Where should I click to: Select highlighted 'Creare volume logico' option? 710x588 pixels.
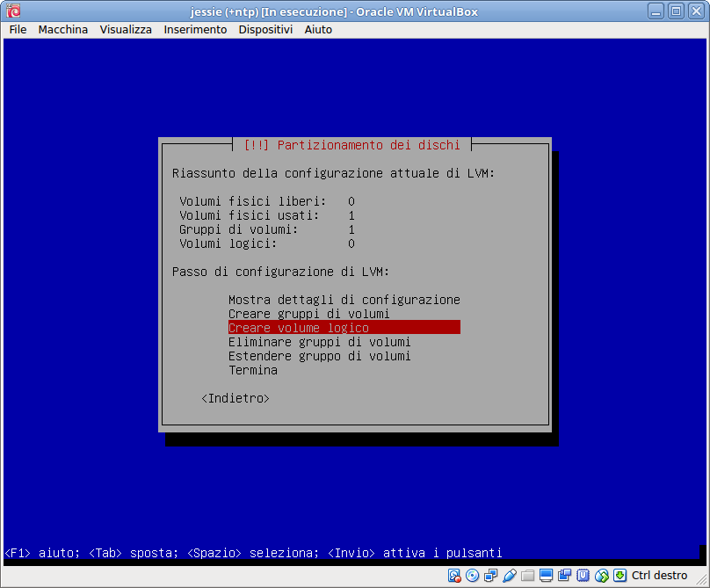pos(344,328)
